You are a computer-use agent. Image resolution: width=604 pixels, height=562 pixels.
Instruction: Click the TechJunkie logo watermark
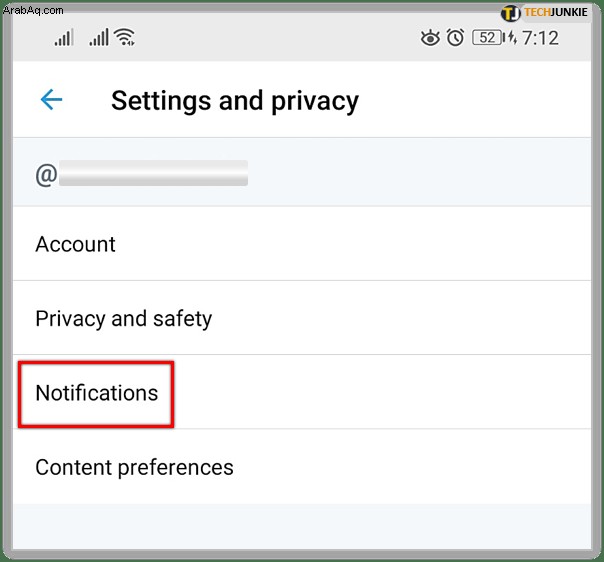pos(544,13)
